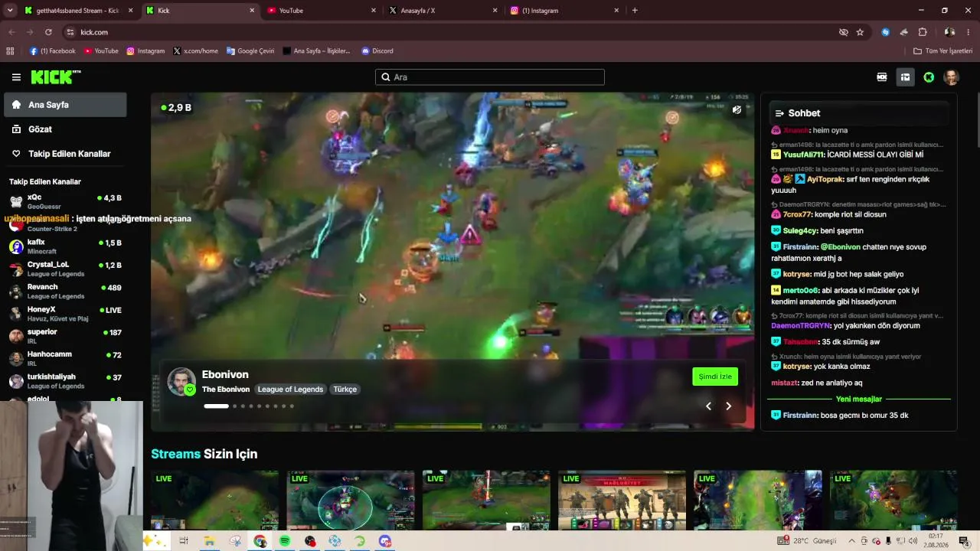Open Crystal_LoL channel in sidebar
980x551 pixels.
(65, 269)
